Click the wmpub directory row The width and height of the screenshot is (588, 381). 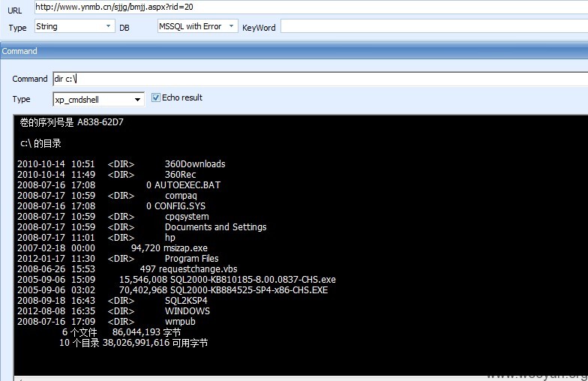coord(106,321)
